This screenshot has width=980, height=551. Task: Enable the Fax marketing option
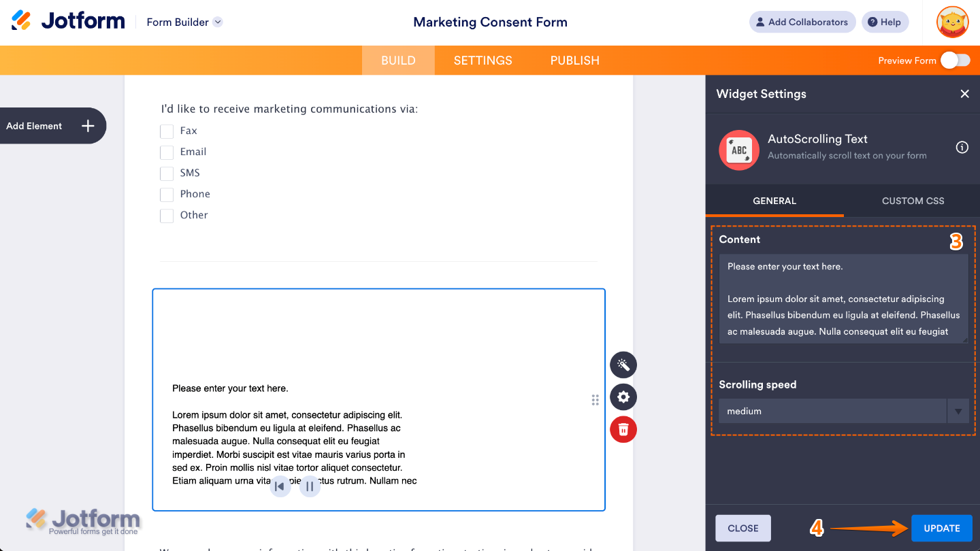click(x=167, y=131)
